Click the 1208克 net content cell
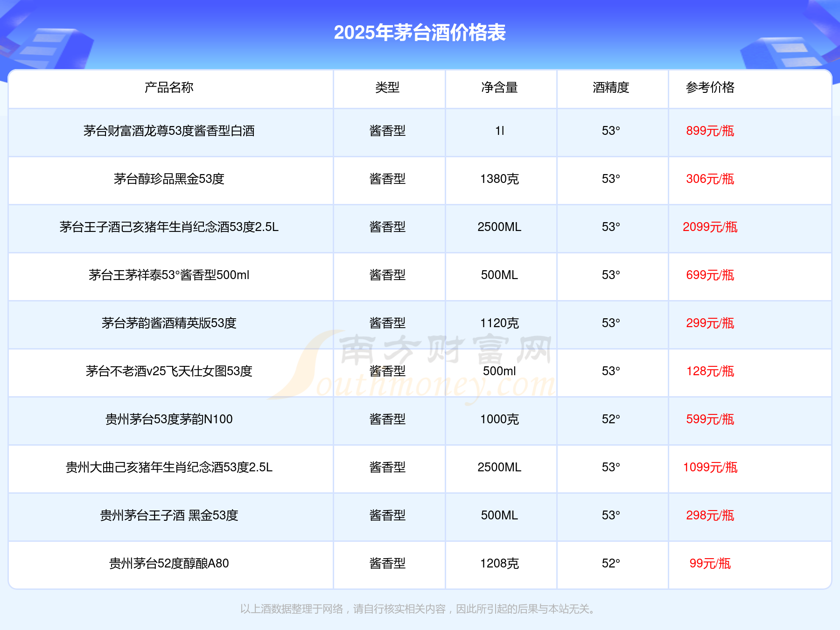The image size is (840, 630). point(499,563)
